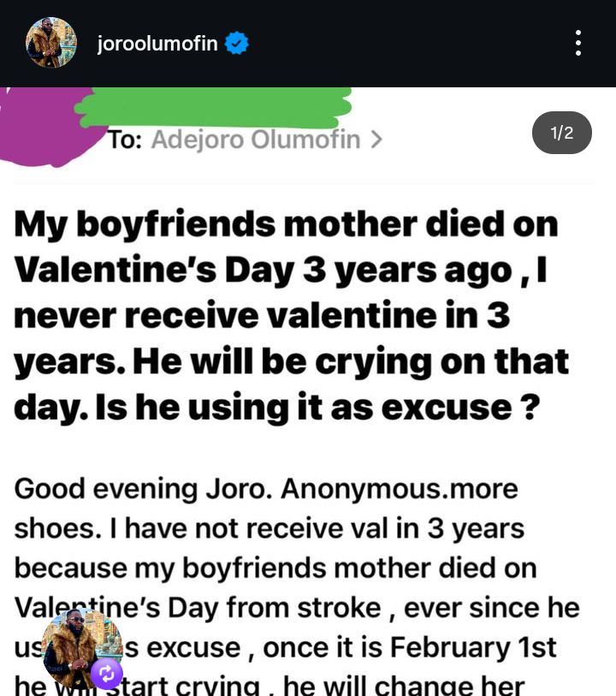This screenshot has height=696, width=616.
Task: Click the blue verified badge
Action: (236, 44)
